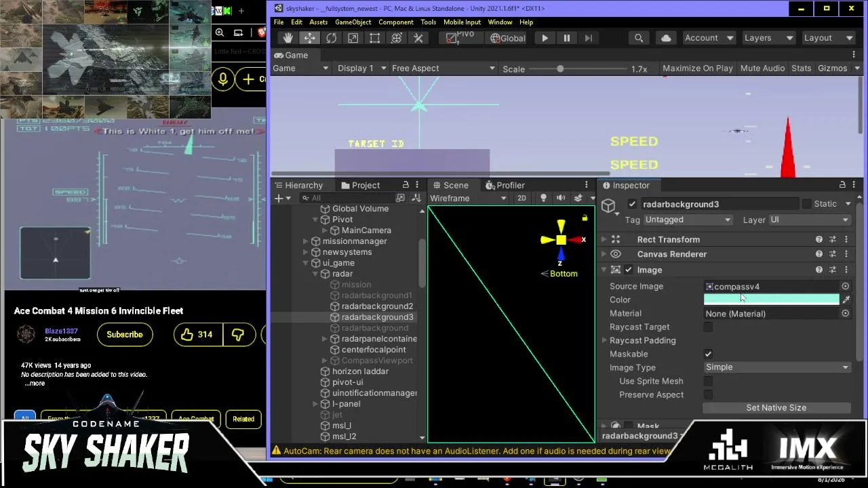Select the Move tool in Unity toolbar
The width and height of the screenshot is (868, 488).
[x=309, y=38]
